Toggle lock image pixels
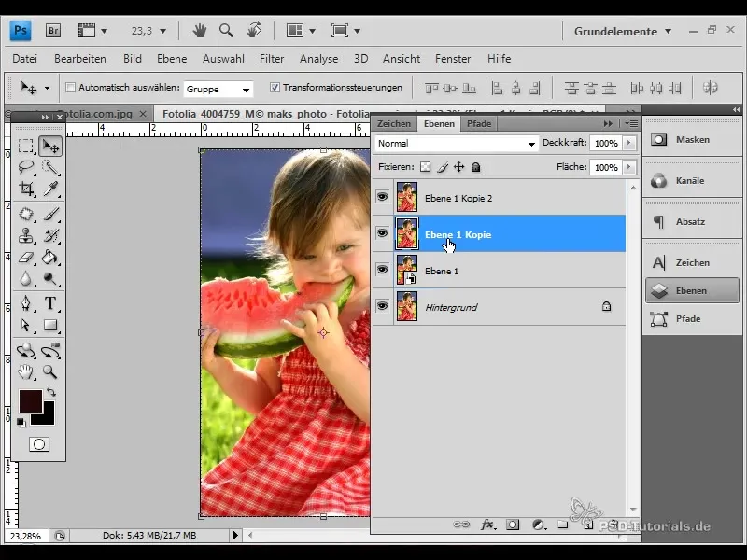The width and height of the screenshot is (747, 560). tap(443, 167)
